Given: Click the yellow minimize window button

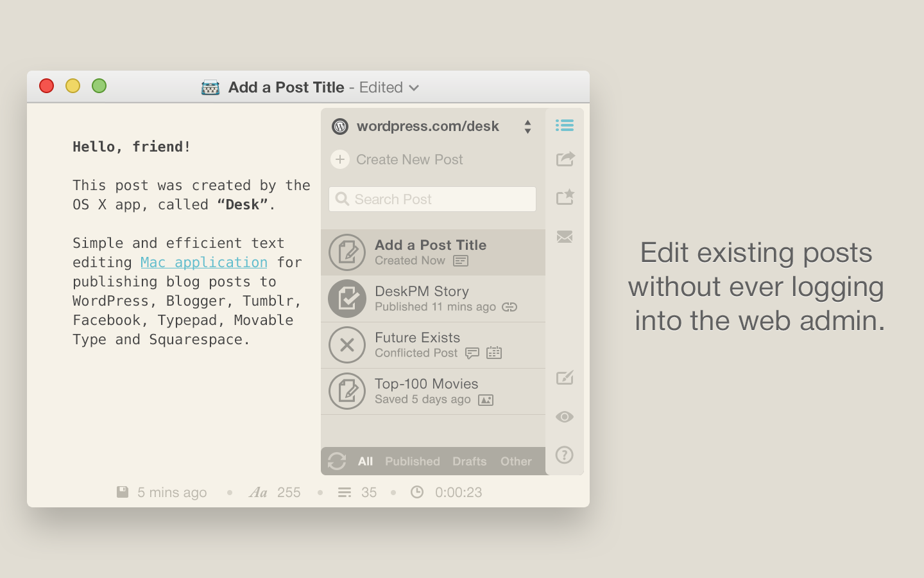Looking at the screenshot, I should pos(73,86).
